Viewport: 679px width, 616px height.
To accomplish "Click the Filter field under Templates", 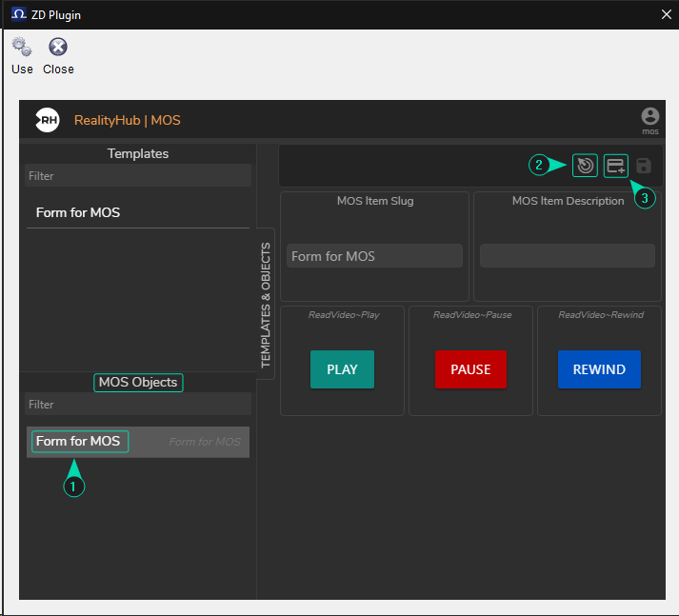I will (138, 176).
